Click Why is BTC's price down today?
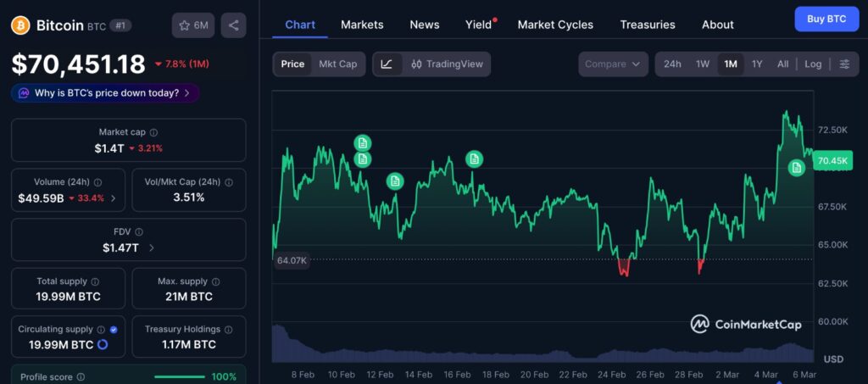The image size is (868, 384). 105,93
